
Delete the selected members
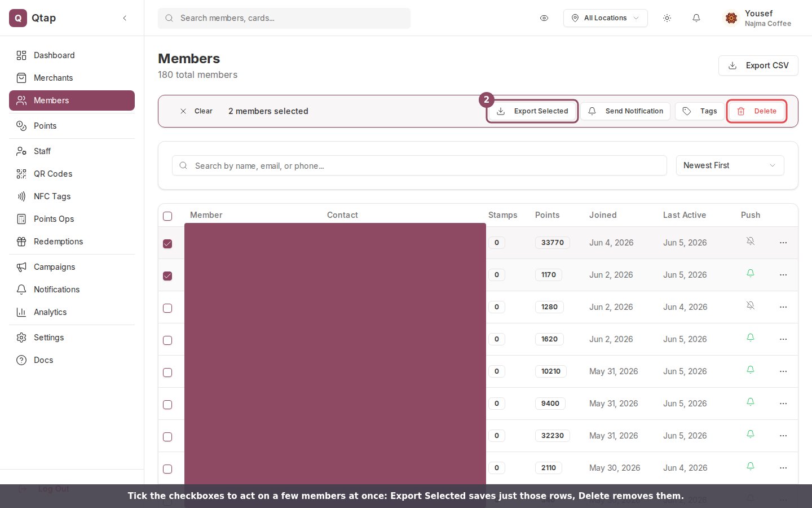(757, 111)
